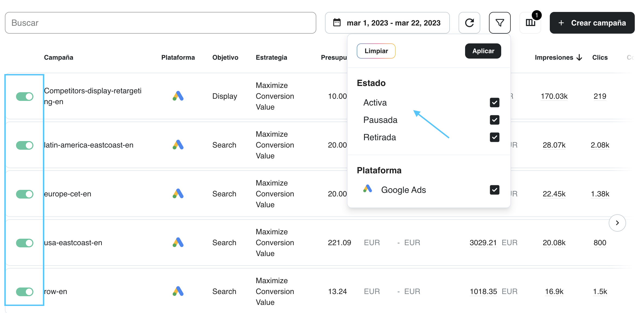This screenshot has width=644, height=313.
Task: Click Google Ads icon in latin-america-eastcoast-en row
Action: [178, 145]
